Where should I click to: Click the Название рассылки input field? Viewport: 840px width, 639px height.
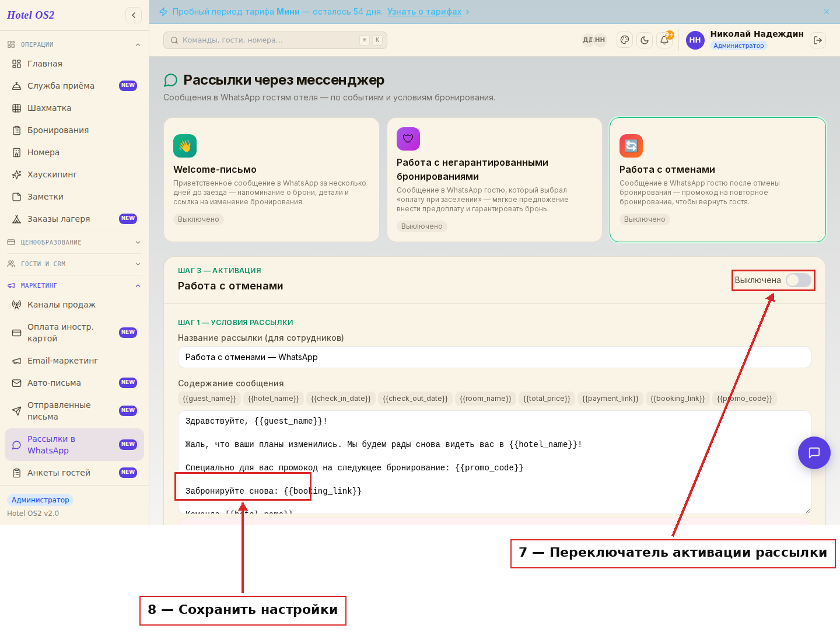tap(495, 357)
